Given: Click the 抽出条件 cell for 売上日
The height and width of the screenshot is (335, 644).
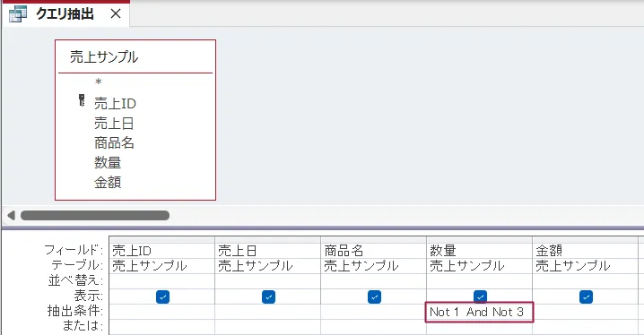Looking at the screenshot, I should (x=268, y=312).
